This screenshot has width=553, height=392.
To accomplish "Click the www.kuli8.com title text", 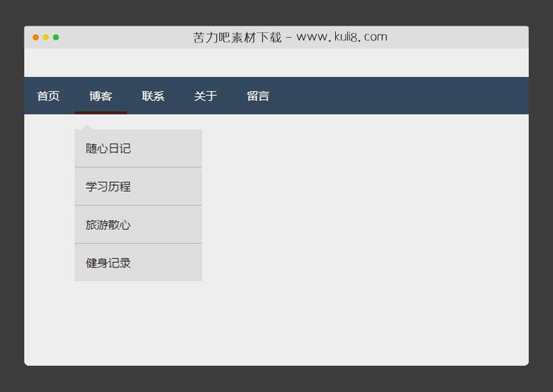I will (289, 37).
